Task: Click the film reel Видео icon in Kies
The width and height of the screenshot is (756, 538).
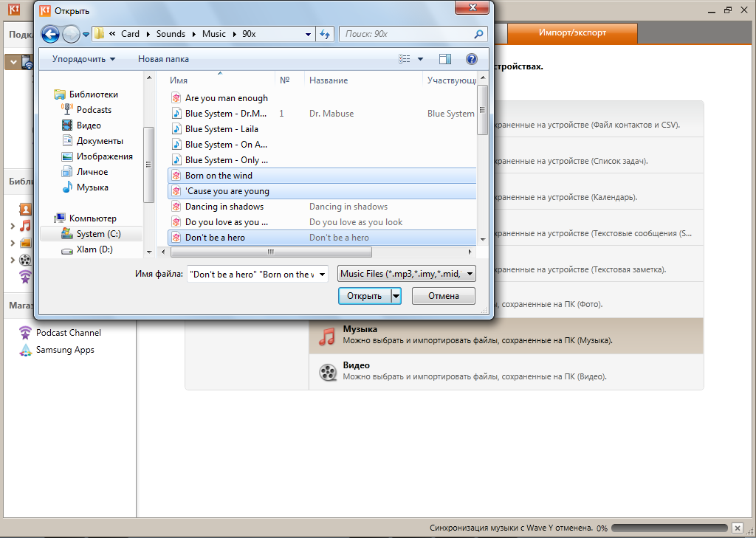Action: [328, 371]
